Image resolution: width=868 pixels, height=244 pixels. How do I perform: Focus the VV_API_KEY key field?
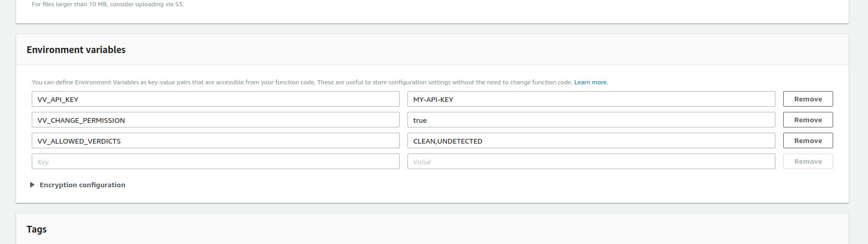(x=215, y=99)
